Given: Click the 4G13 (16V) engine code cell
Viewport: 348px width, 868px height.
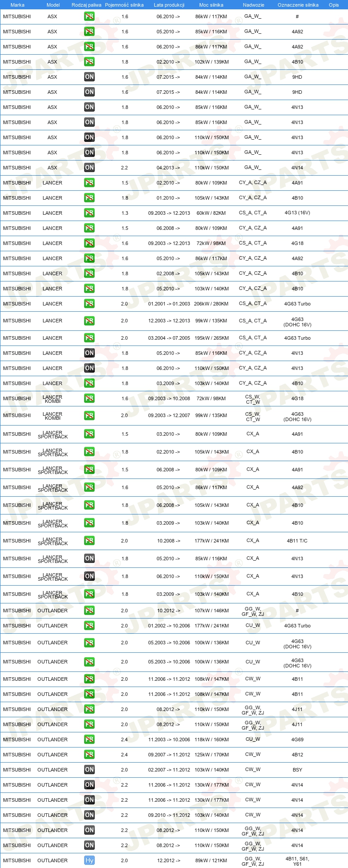Looking at the screenshot, I should (x=297, y=213).
